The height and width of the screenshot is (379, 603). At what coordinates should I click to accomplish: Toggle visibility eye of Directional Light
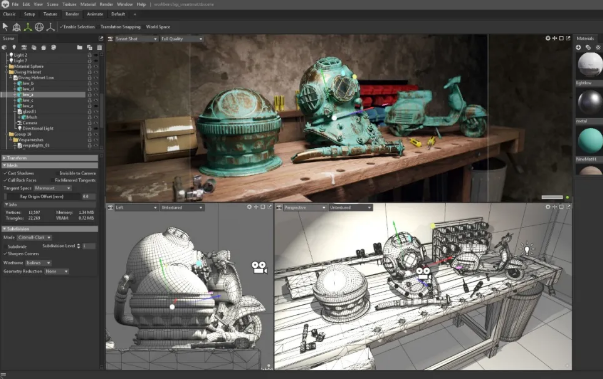96,128
